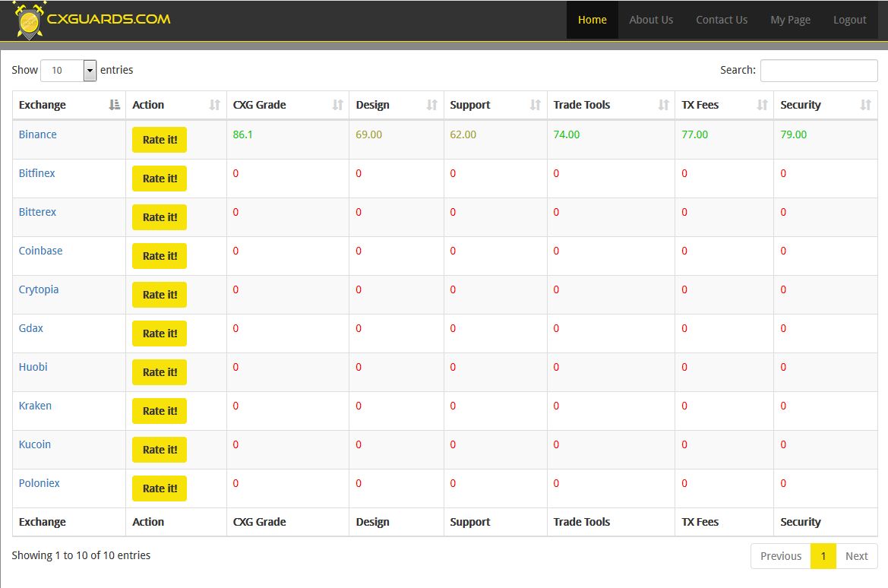
Task: Sort by Support column sort icon
Action: tap(536, 105)
